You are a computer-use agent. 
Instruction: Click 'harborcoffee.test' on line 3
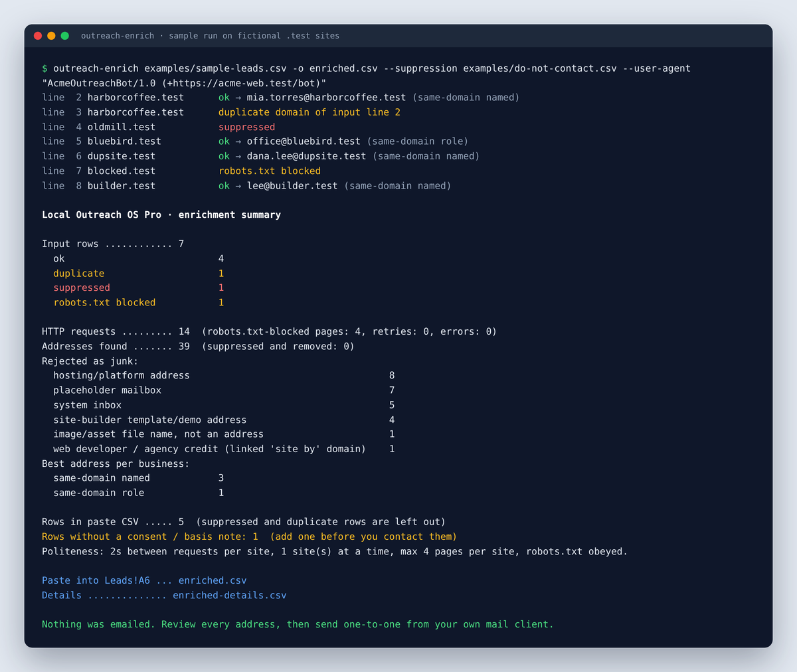coord(135,112)
